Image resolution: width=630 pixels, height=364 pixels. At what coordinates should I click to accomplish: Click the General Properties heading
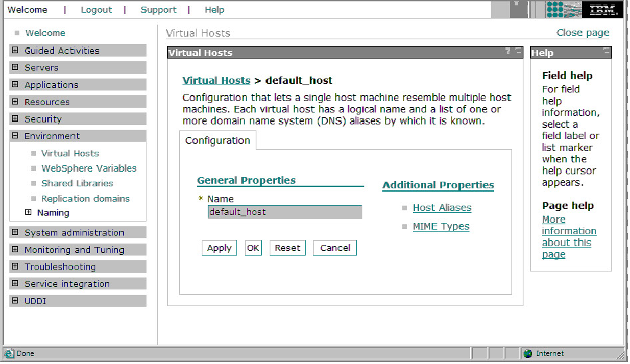point(246,180)
